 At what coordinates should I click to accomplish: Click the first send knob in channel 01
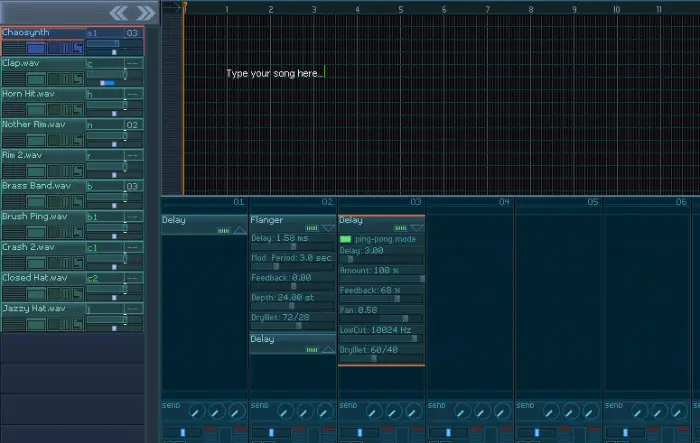tap(196, 411)
